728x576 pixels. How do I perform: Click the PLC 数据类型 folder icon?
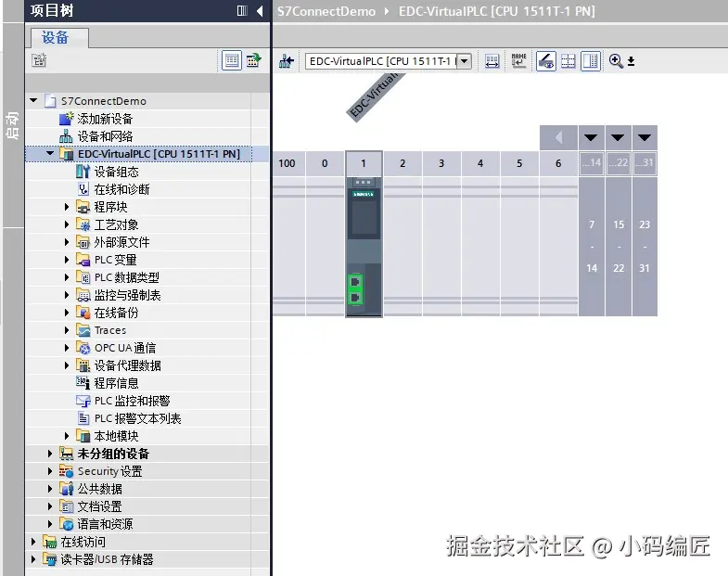pos(83,277)
